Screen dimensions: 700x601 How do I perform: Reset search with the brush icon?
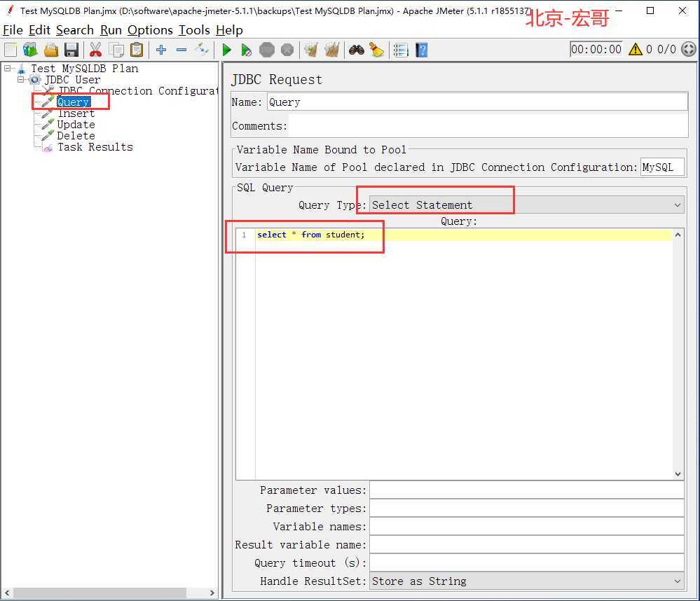tap(377, 50)
